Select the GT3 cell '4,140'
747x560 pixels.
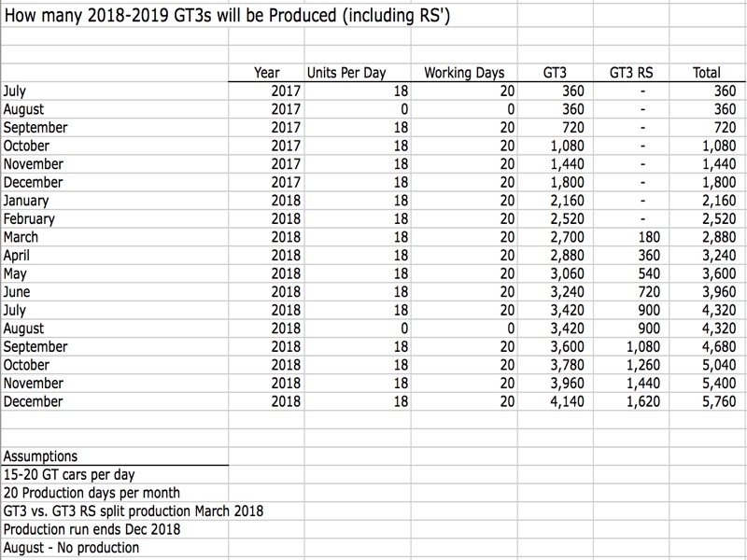pyautogui.click(x=568, y=401)
